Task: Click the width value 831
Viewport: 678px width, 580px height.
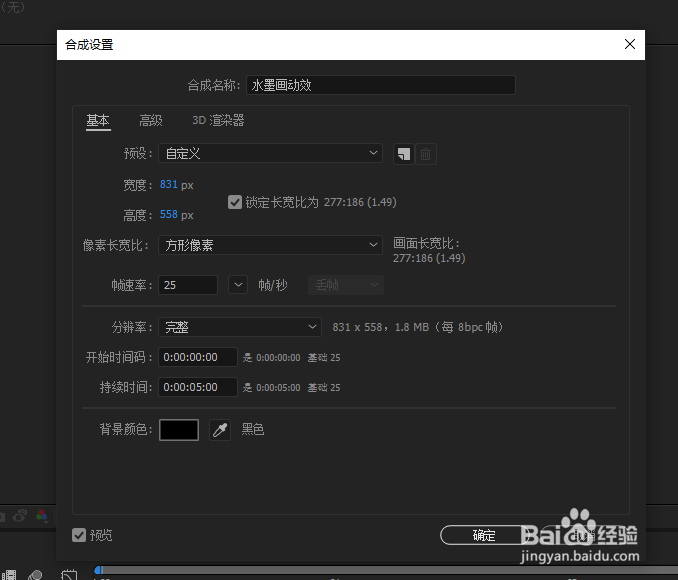Action: 169,185
